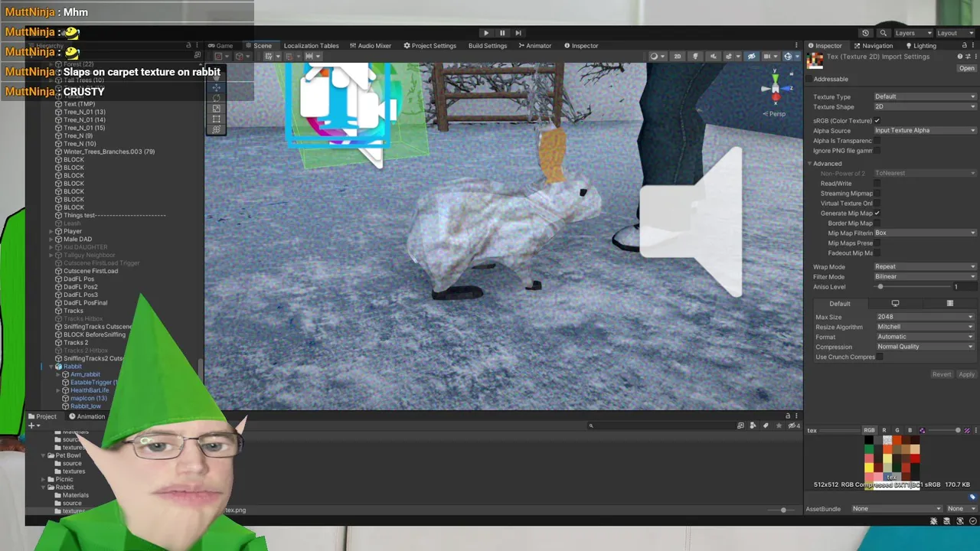Open the Localization Tables tab
Screen dimensions: 980x551
(311, 46)
